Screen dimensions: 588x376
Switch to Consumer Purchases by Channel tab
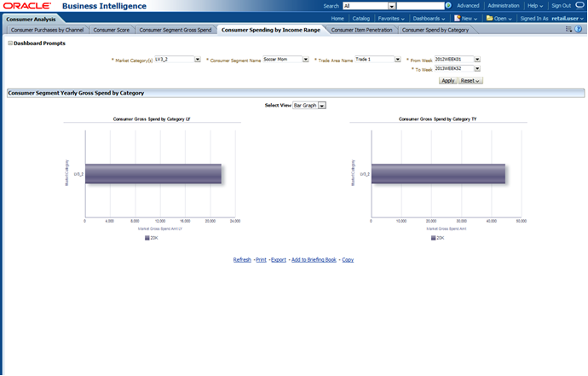[x=47, y=30]
